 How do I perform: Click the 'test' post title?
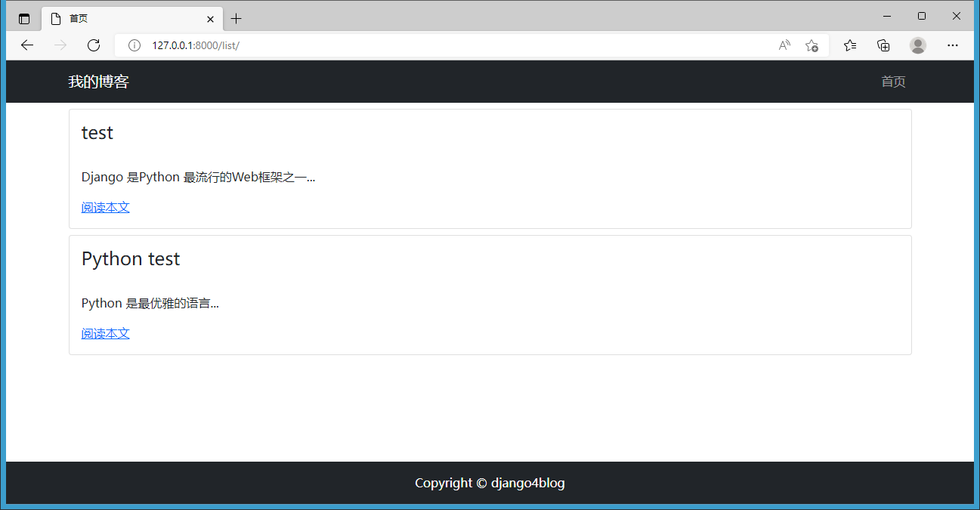[97, 133]
